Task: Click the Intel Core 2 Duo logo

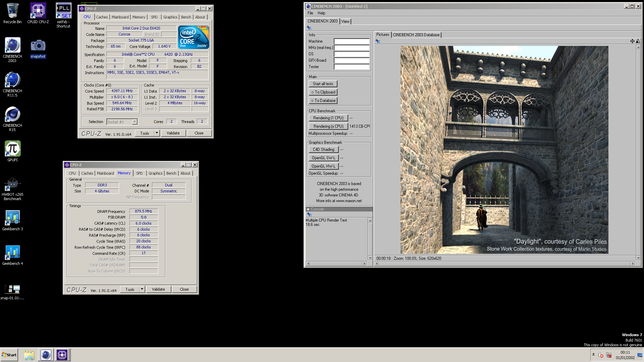Action: 194,37
